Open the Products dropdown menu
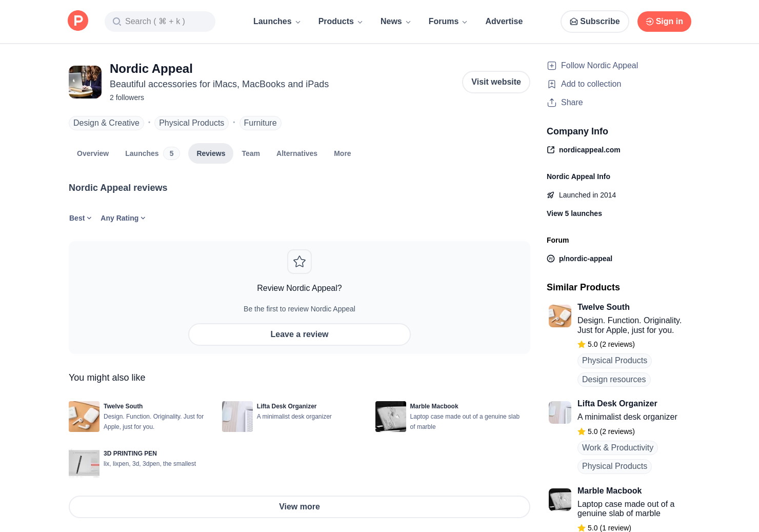 (341, 22)
